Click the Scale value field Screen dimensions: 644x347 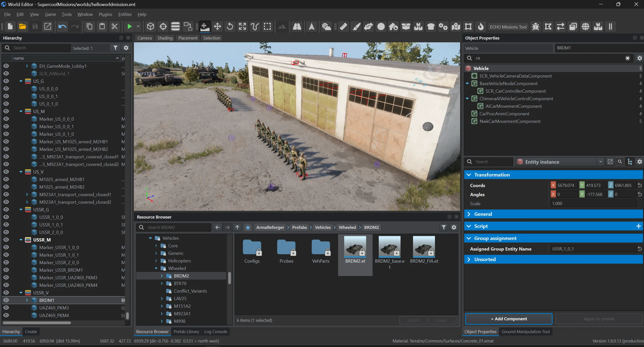click(593, 203)
